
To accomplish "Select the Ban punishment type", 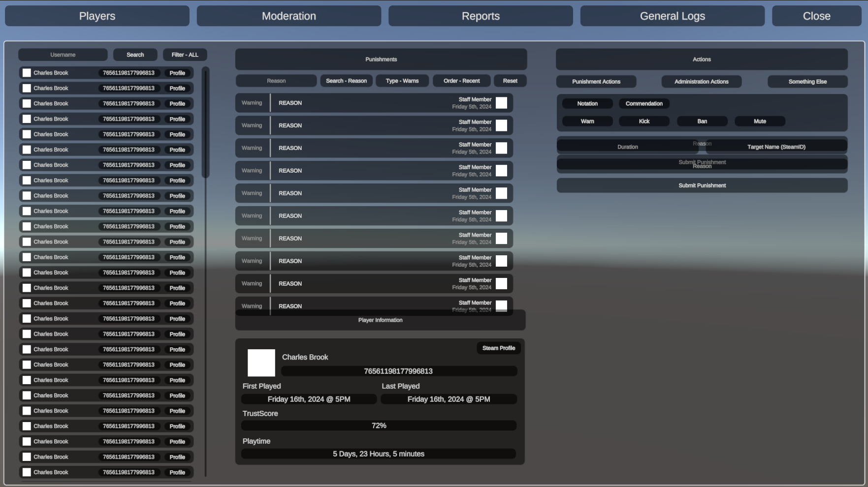I will coord(702,121).
